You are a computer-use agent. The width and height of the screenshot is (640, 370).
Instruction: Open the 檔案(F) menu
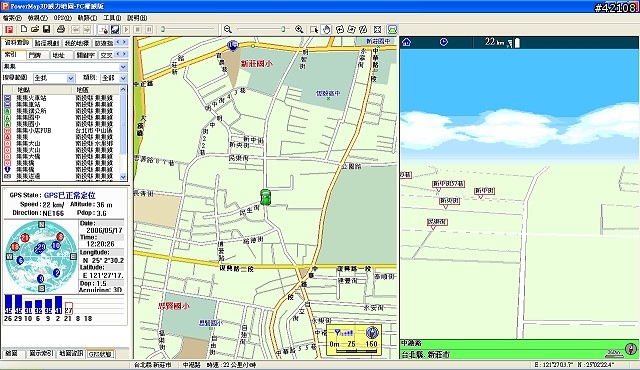tap(12, 18)
